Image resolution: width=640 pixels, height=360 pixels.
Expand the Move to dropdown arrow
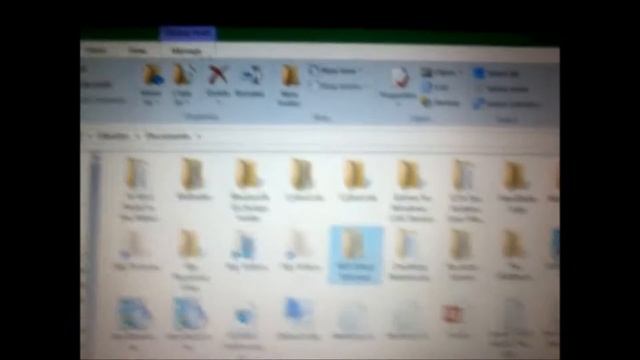pos(157,102)
